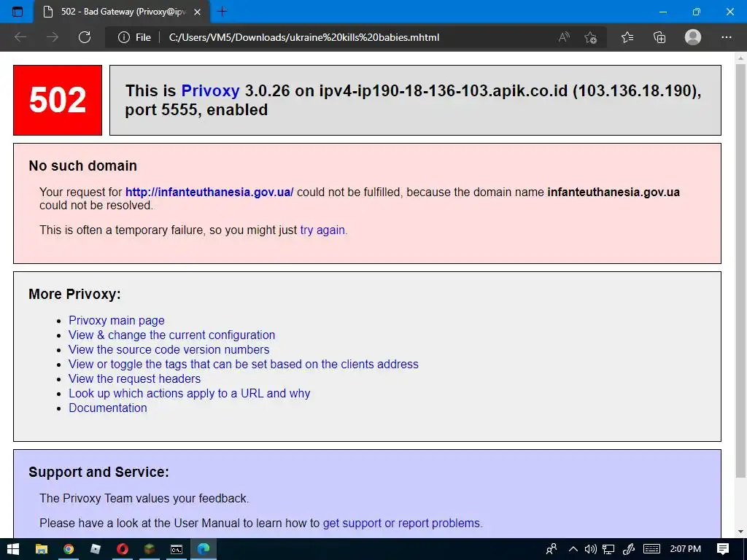Launch Opera from the taskbar
The width and height of the screenshot is (747, 560).
(x=123, y=549)
